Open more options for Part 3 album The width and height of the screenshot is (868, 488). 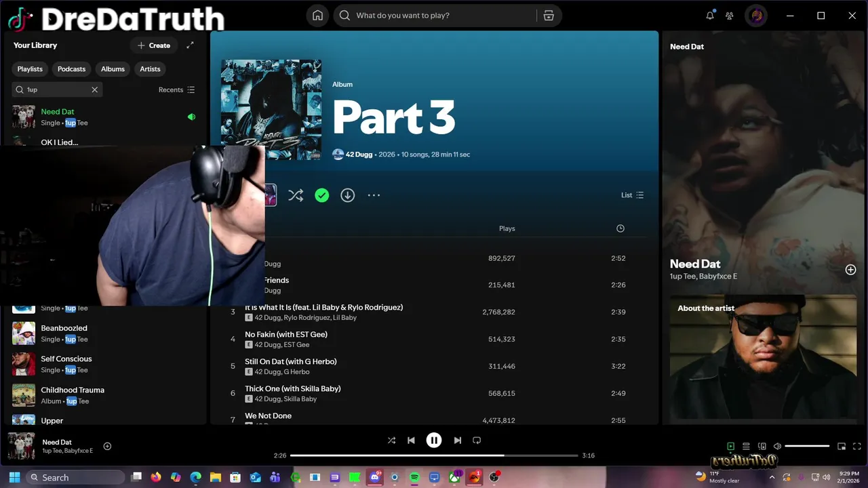pyautogui.click(x=374, y=195)
